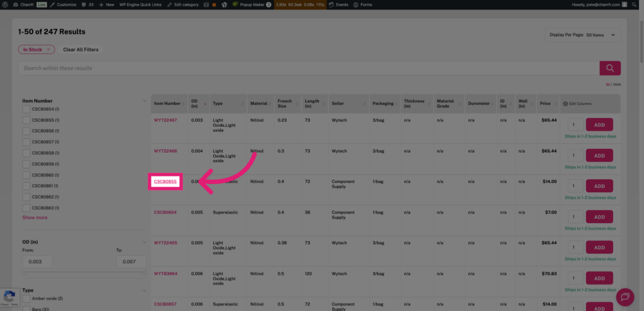Collapse the Type filter section
644x311 pixels.
(x=144, y=290)
